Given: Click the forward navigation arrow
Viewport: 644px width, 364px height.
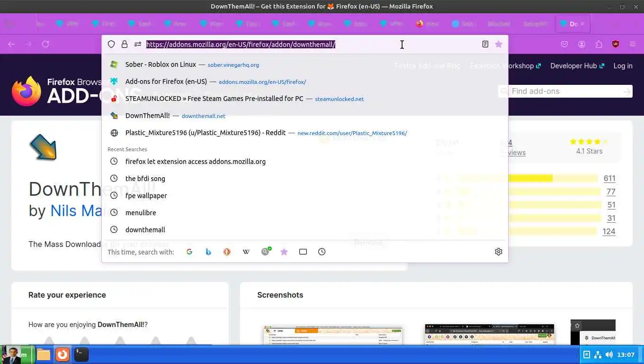Looking at the screenshot, I should coord(28,44).
